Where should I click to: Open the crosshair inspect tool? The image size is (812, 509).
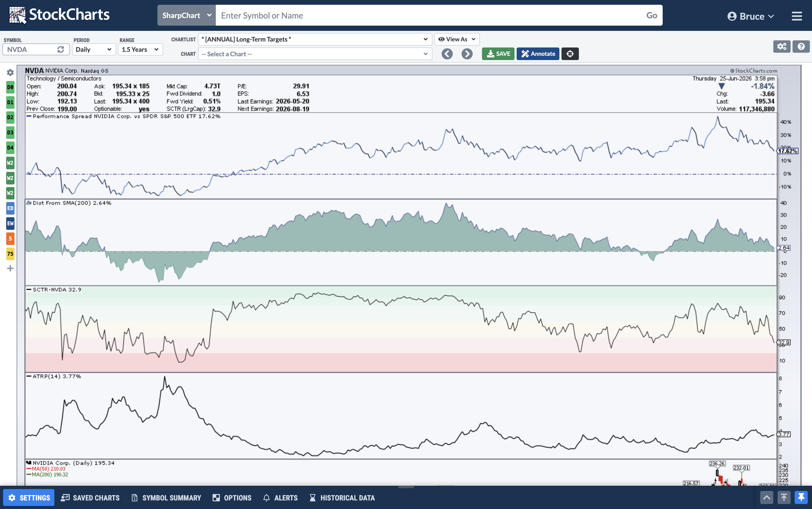(570, 54)
